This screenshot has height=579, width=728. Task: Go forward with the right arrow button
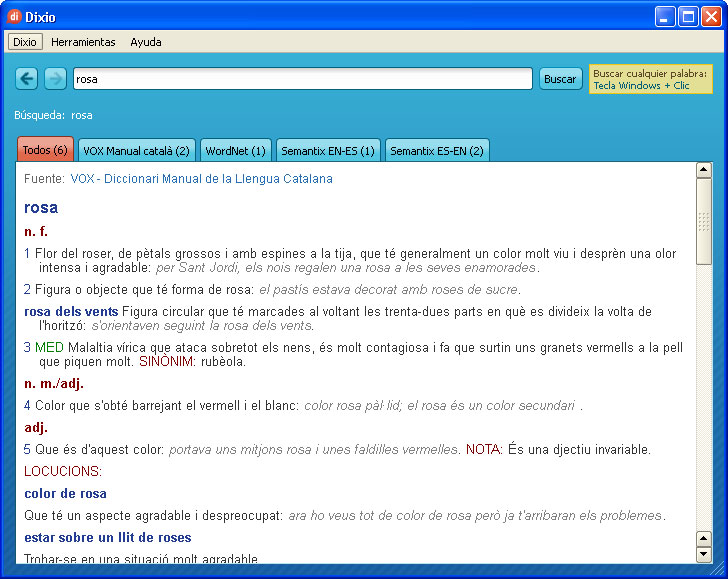coord(55,78)
